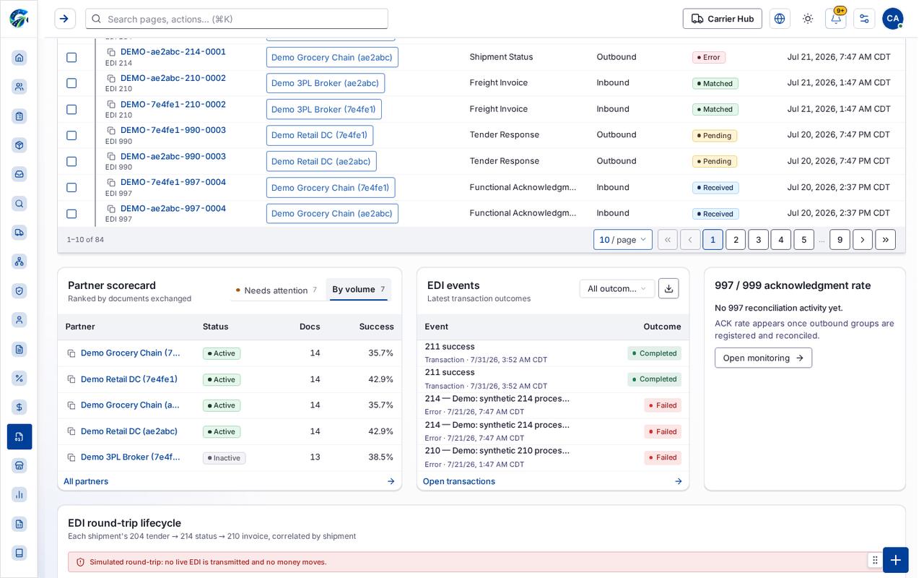
Task: Click the bar chart sidebar icon
Action: coord(19,495)
